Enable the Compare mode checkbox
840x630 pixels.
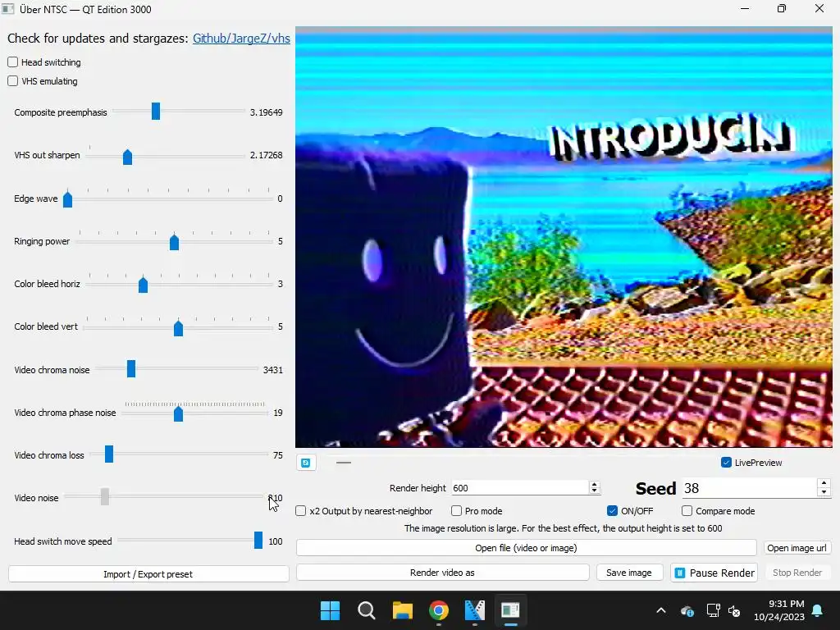point(687,511)
